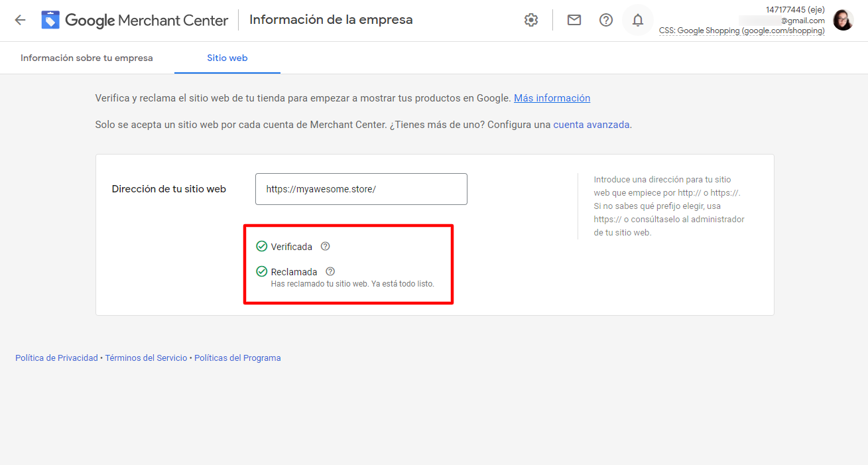Select the Sitio web tab
This screenshot has width=868, height=465.
pos(227,58)
